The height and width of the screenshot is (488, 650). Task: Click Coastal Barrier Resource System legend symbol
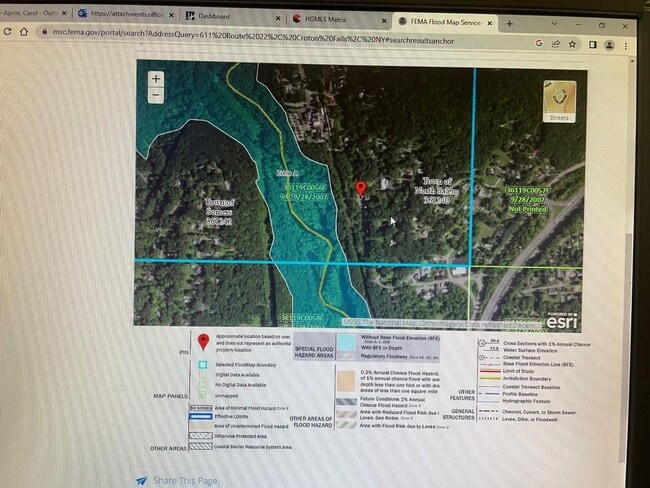201,447
